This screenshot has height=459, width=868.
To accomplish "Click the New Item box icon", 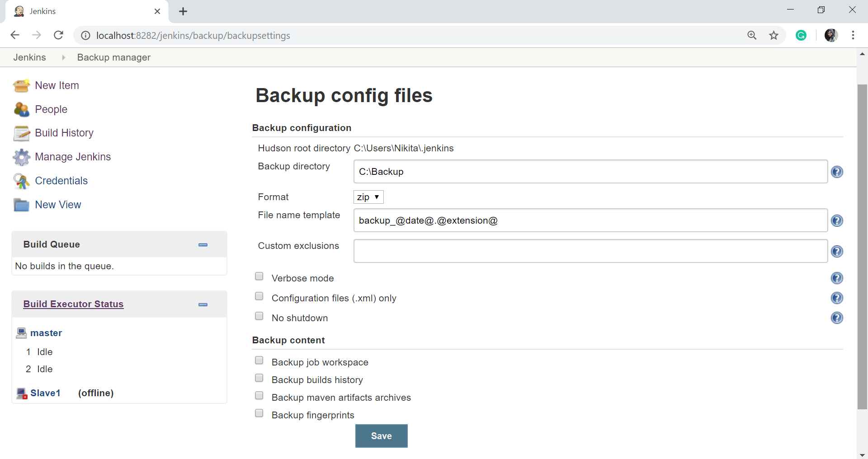I will [21, 85].
